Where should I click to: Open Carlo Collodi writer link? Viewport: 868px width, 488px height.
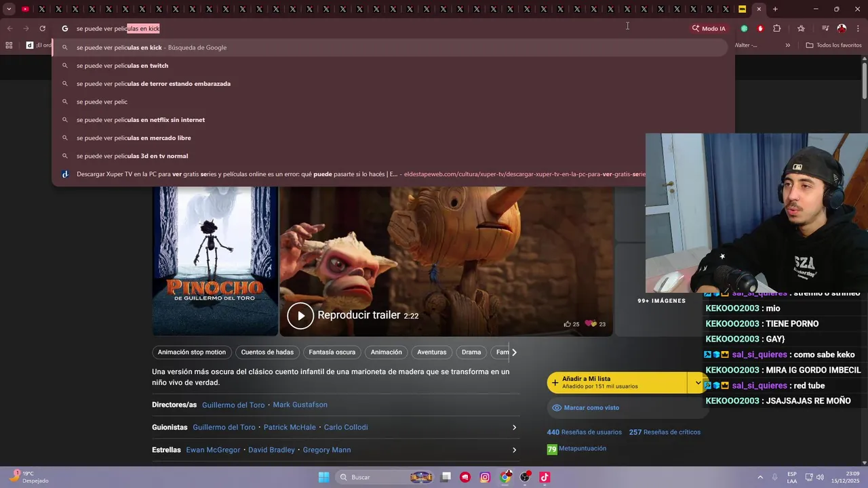coord(346,428)
